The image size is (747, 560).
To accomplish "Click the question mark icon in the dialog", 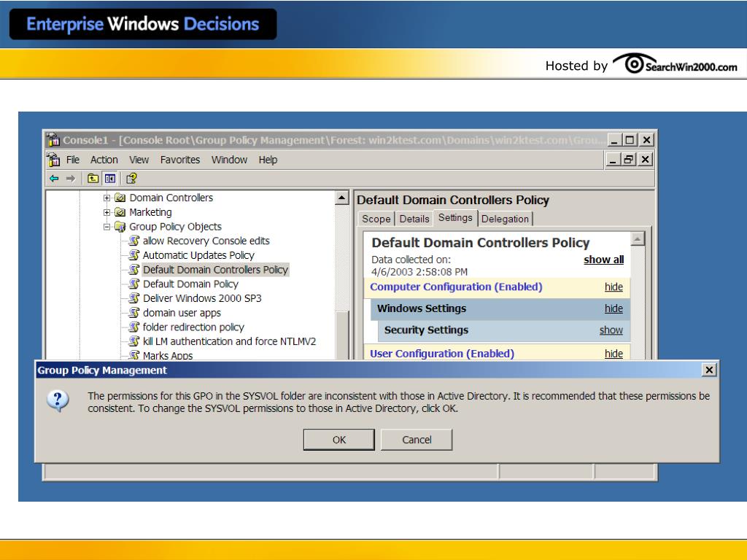I will [58, 402].
